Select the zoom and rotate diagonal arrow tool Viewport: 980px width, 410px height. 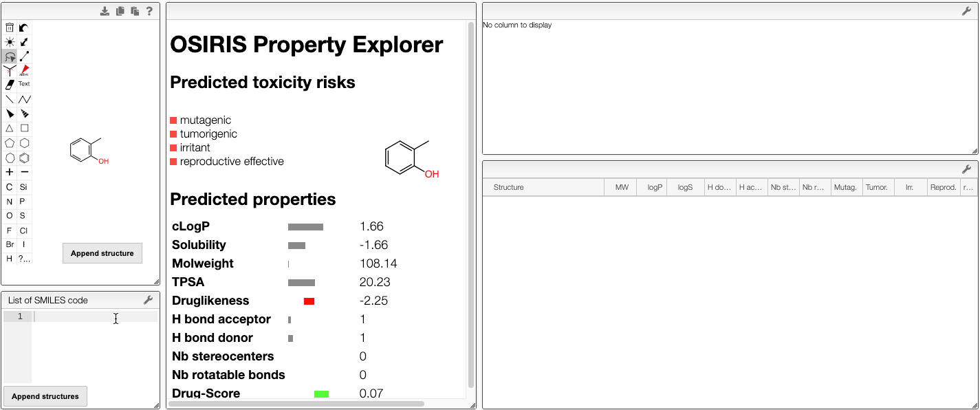pyautogui.click(x=24, y=42)
